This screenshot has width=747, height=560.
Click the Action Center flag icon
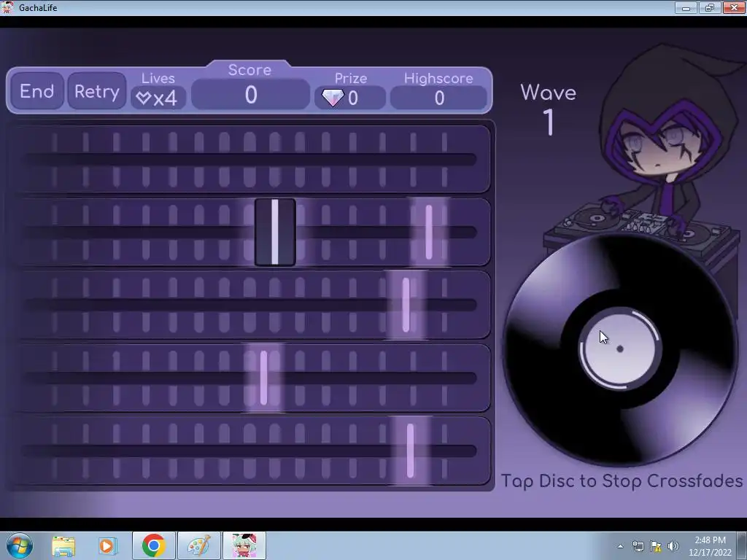pyautogui.click(x=656, y=546)
